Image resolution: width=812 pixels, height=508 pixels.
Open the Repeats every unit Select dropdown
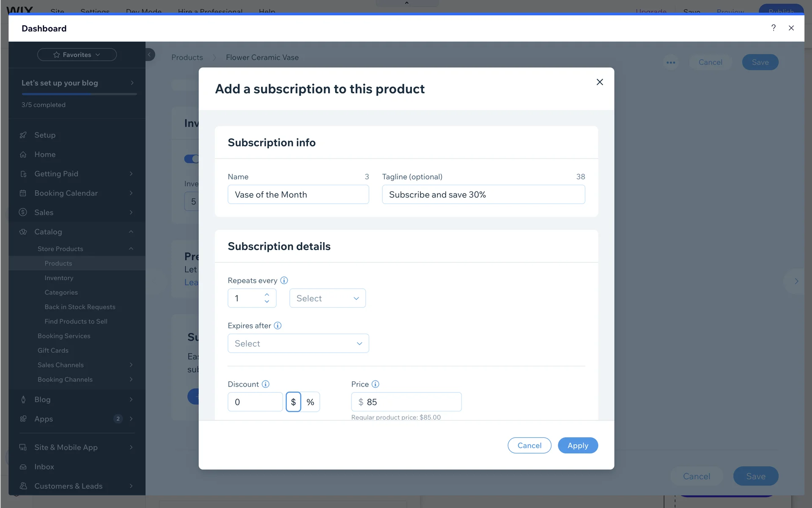tap(327, 298)
